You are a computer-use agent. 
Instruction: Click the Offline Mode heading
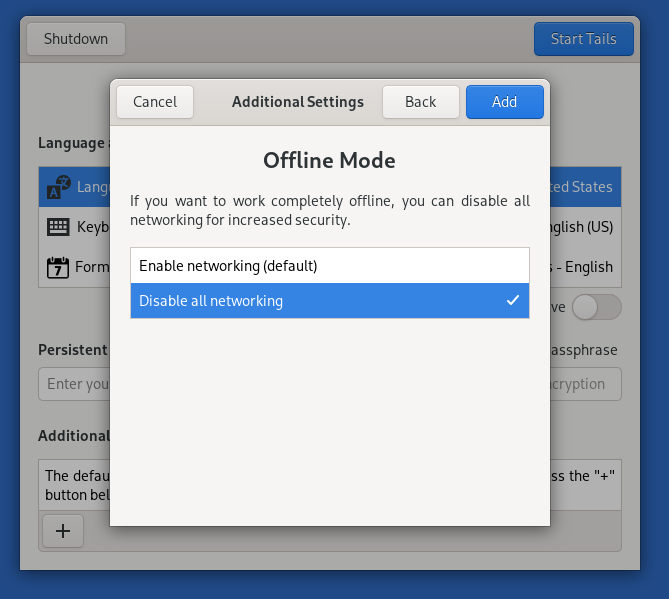pos(329,160)
